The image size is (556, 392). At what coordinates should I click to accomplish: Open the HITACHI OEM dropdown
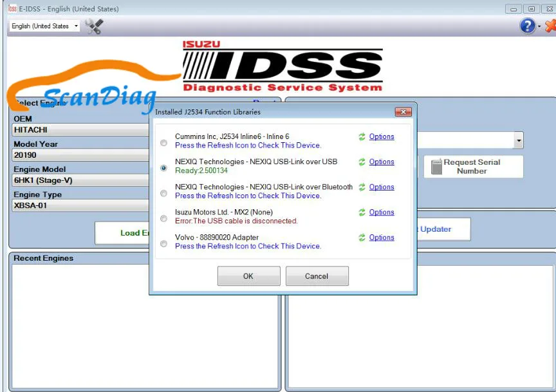click(81, 130)
